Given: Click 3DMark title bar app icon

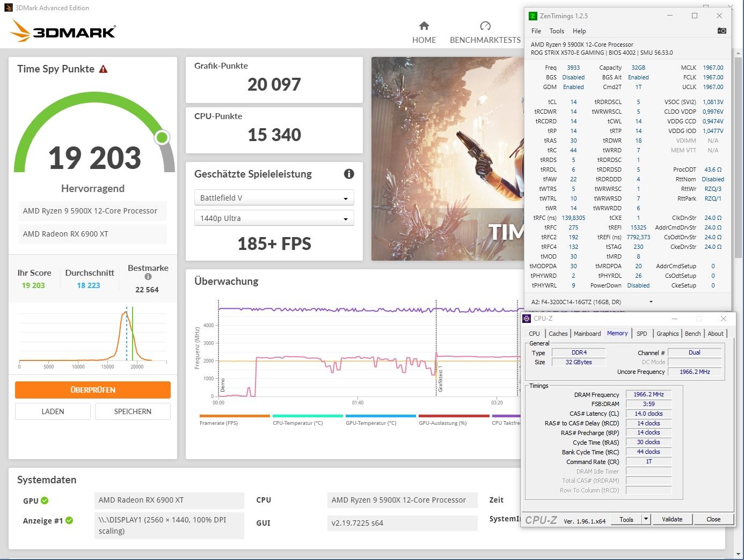Looking at the screenshot, I should (8, 8).
